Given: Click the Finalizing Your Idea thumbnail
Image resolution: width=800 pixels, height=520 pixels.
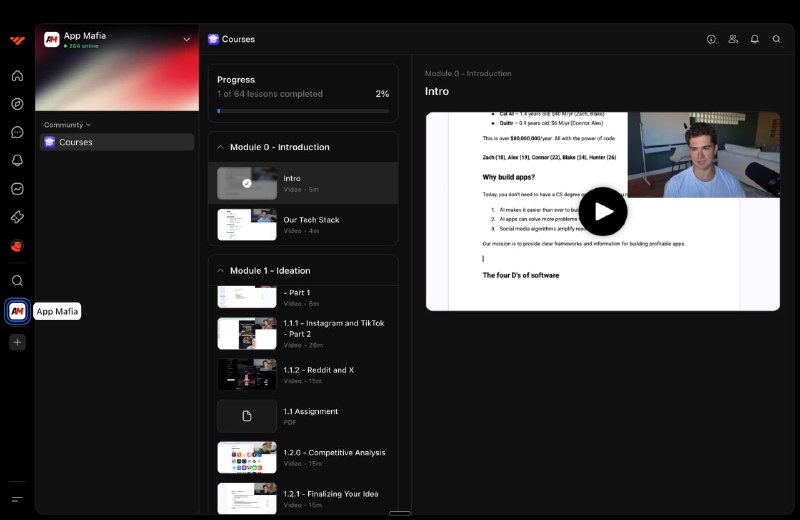Looking at the screenshot, I should (x=247, y=498).
